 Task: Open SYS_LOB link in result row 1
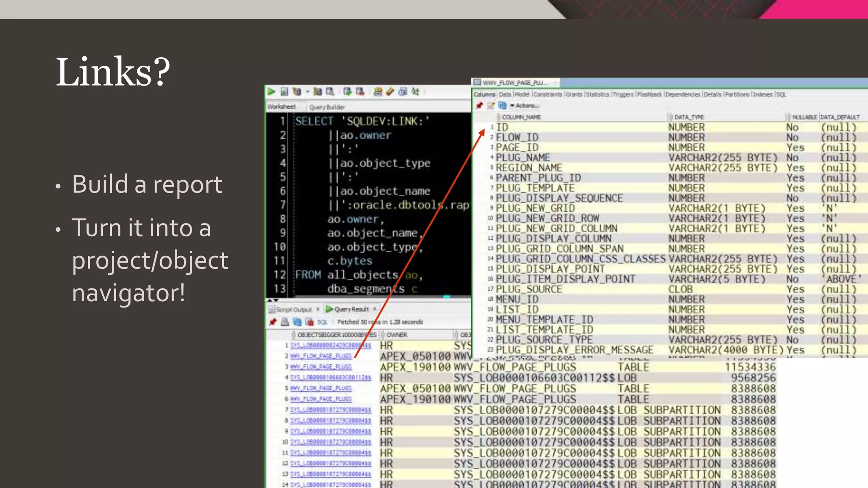pyautogui.click(x=331, y=346)
